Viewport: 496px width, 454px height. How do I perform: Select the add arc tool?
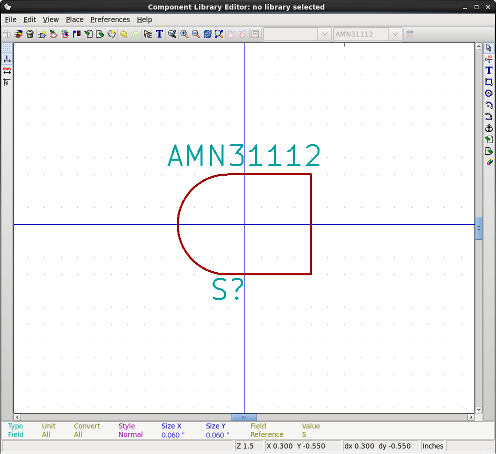[x=489, y=105]
